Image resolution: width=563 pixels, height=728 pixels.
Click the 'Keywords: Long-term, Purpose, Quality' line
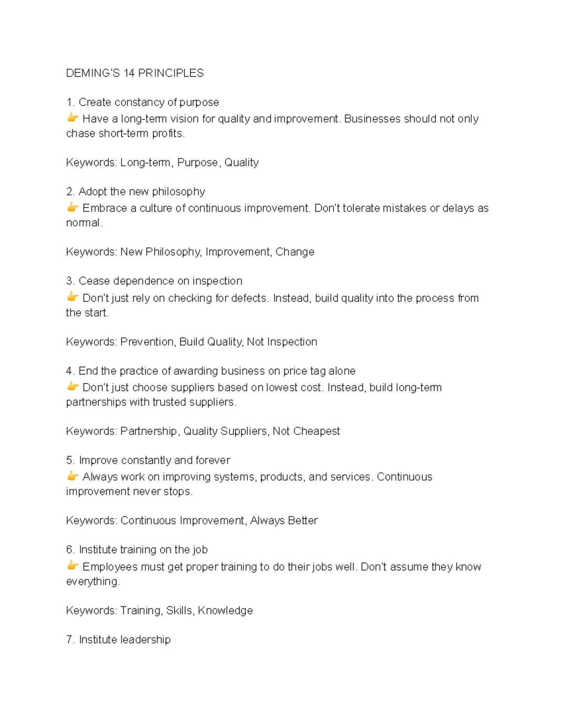(162, 163)
